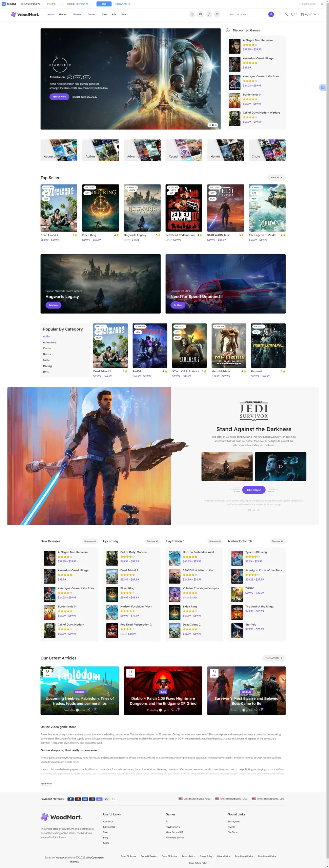329x868 pixels.
Task: Click the help question mark in translation bar
Action: point(129,4)
